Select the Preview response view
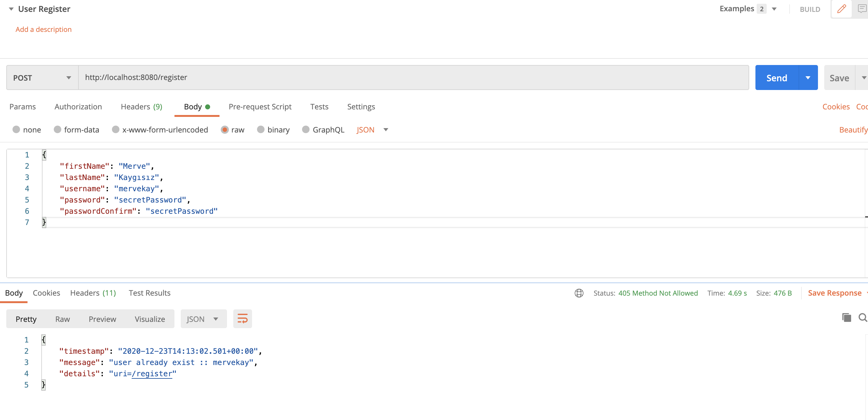868x420 pixels. 102,319
